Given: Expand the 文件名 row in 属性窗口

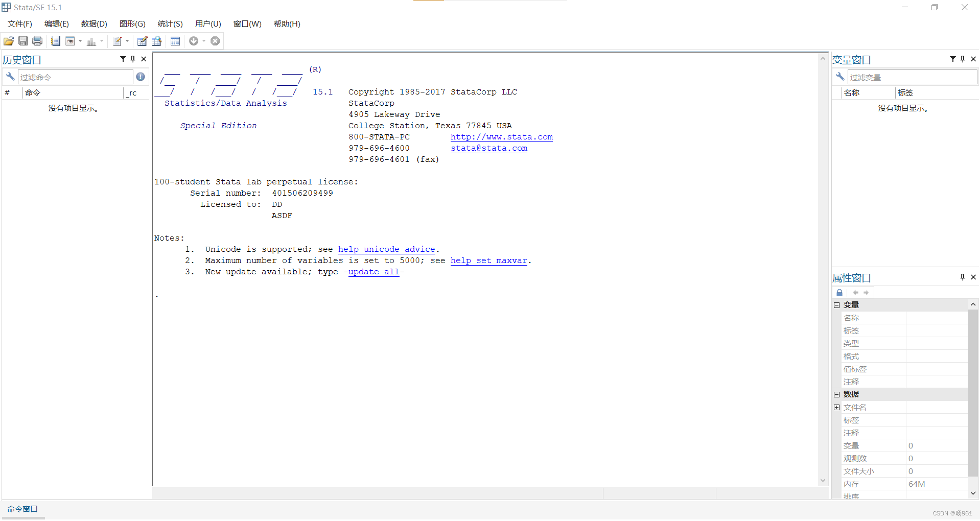Looking at the screenshot, I should pos(837,408).
